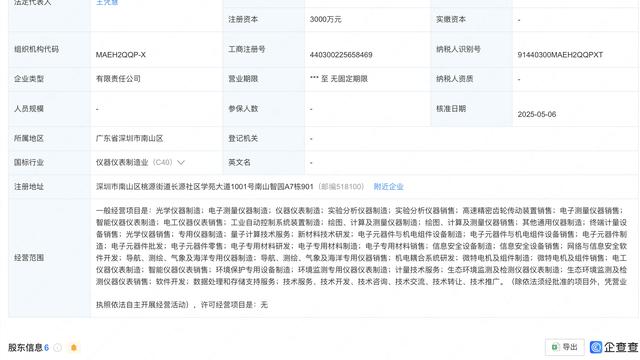Click the 实缴资本 field label

pyautogui.click(x=451, y=19)
